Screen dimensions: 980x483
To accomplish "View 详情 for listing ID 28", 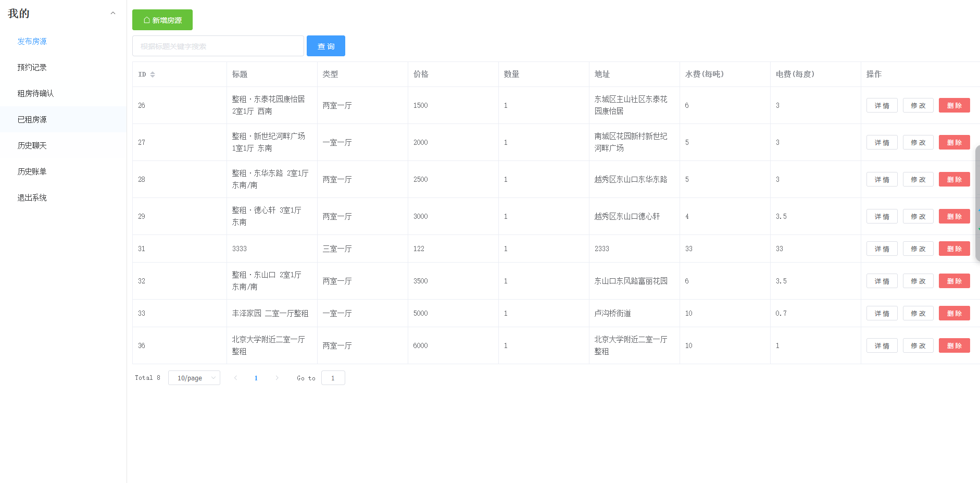I will (882, 179).
